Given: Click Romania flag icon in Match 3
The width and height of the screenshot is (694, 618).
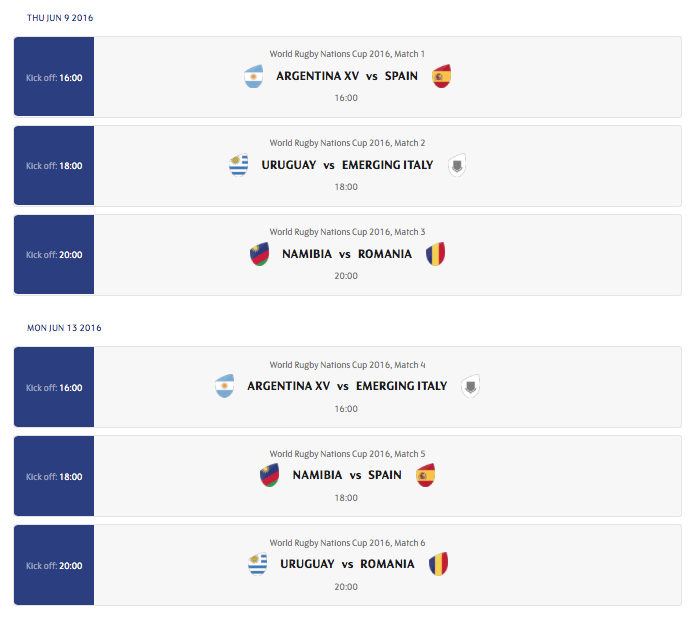Looking at the screenshot, I should click(x=435, y=254).
